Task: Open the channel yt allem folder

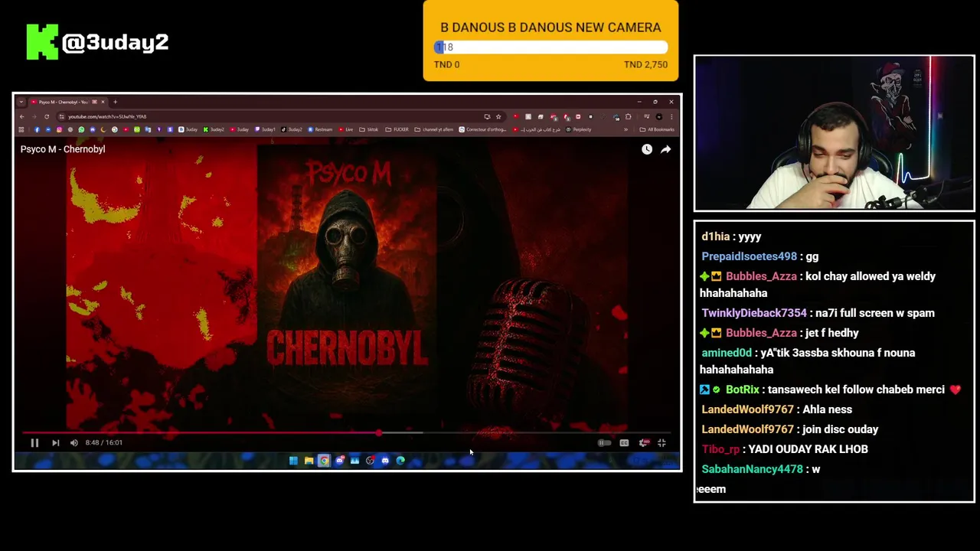Action: click(x=434, y=129)
